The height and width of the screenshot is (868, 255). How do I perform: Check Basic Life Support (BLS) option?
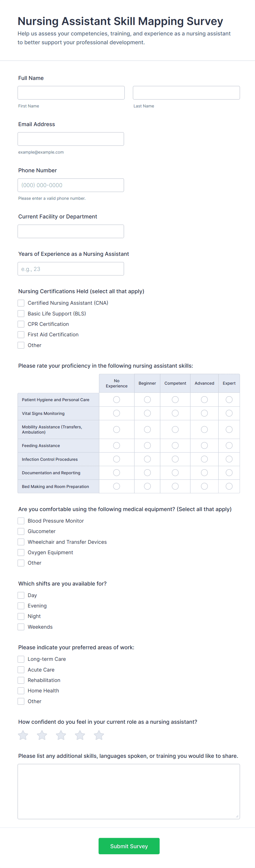pyautogui.click(x=21, y=313)
